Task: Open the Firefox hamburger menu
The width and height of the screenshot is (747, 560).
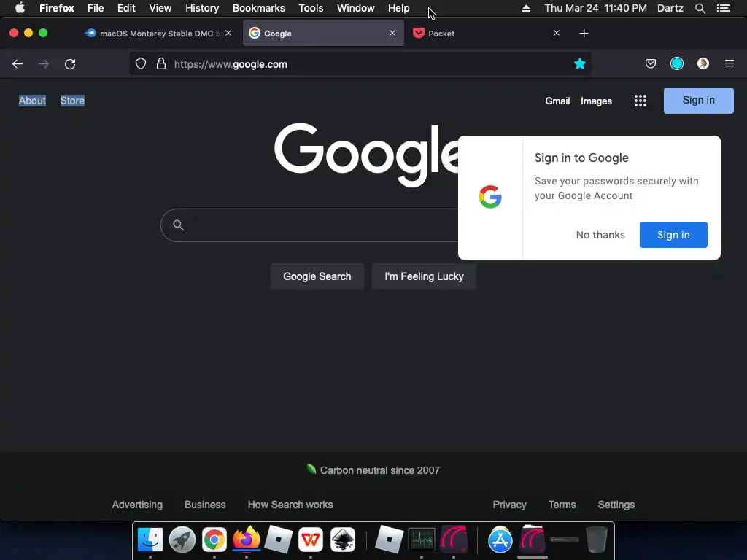Action: 729,64
